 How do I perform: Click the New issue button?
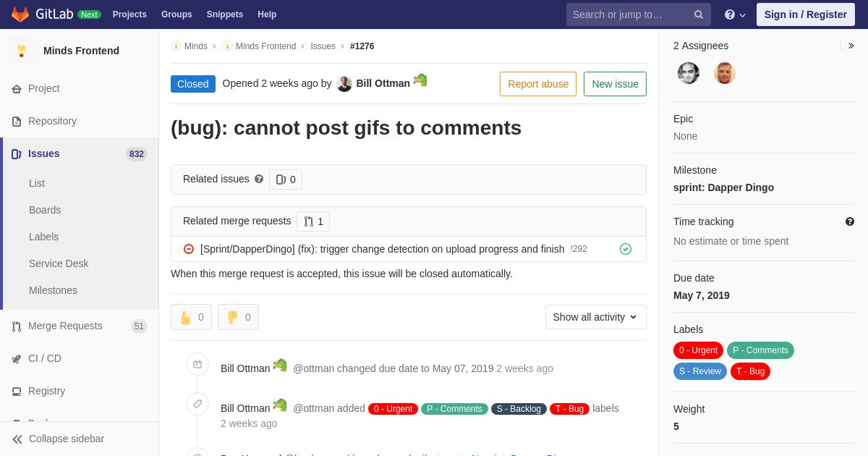616,84
